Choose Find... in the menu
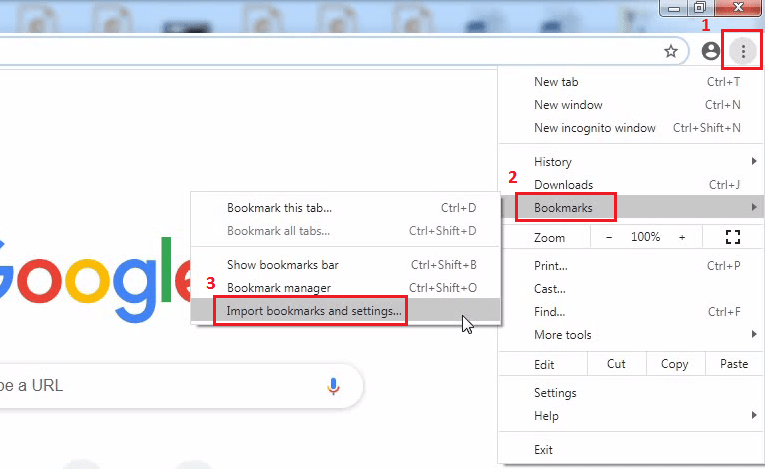 point(632,312)
